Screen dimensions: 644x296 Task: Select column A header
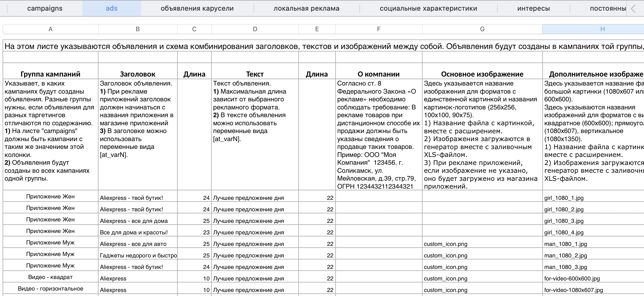point(50,29)
